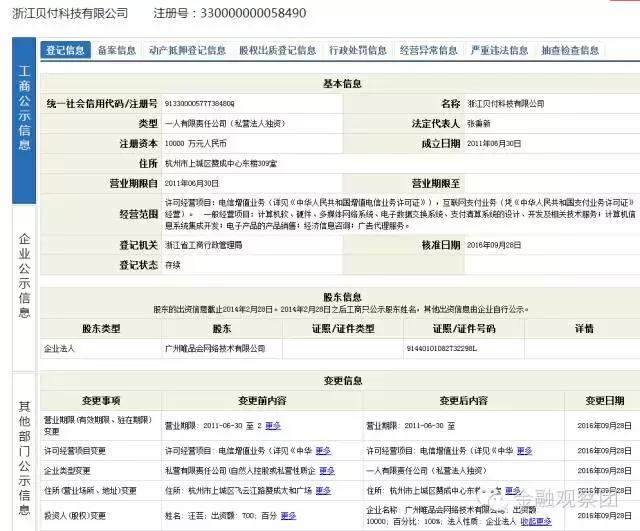The image size is (640, 531).
Task: Click 更多 after 汪芸 investor entry
Action: 289,516
